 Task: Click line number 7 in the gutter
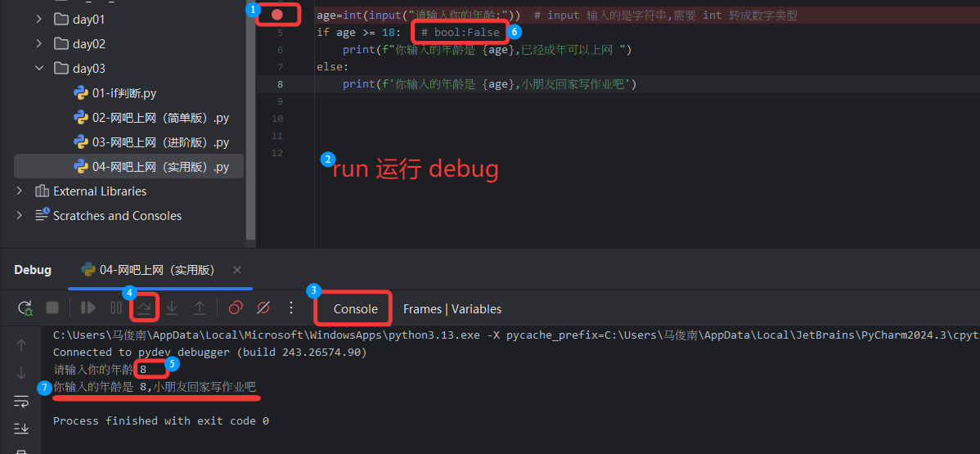tap(280, 67)
